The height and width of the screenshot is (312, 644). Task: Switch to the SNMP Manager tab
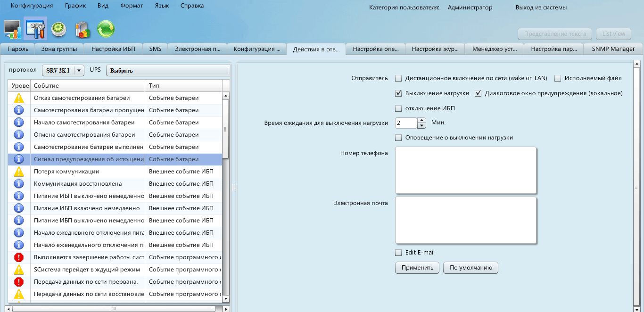(613, 49)
